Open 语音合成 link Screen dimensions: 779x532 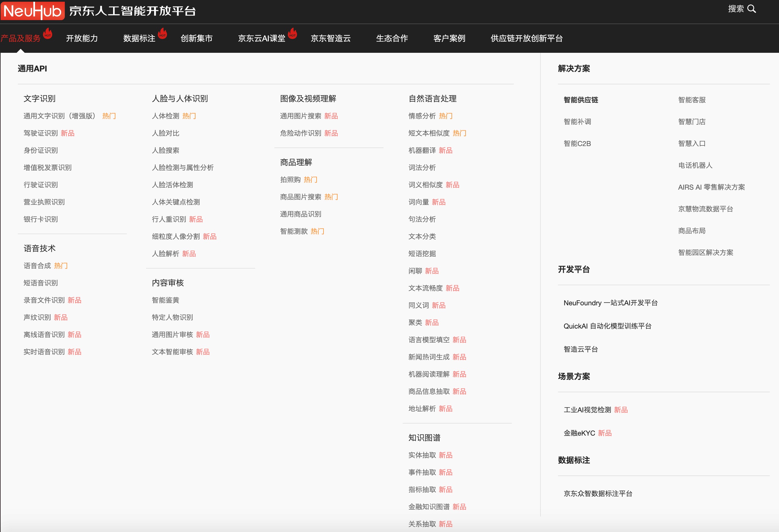37,266
